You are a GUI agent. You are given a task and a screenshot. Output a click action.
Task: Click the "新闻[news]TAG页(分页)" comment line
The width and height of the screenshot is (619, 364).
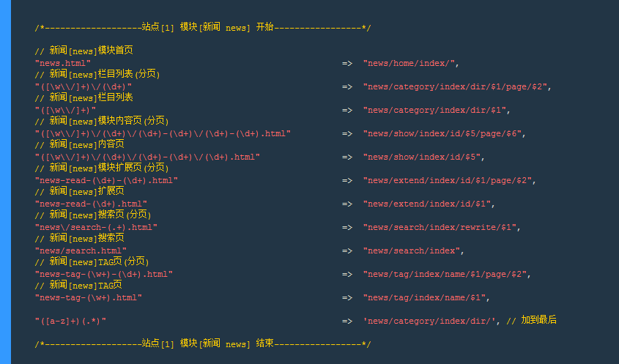pyautogui.click(x=91, y=262)
